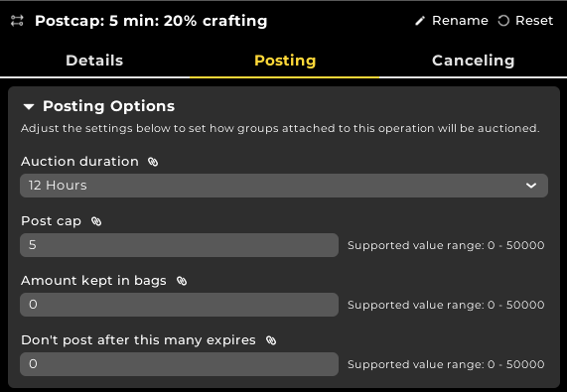The image size is (567, 392).
Task: Switch to the Details tab
Action: pyautogui.click(x=94, y=61)
